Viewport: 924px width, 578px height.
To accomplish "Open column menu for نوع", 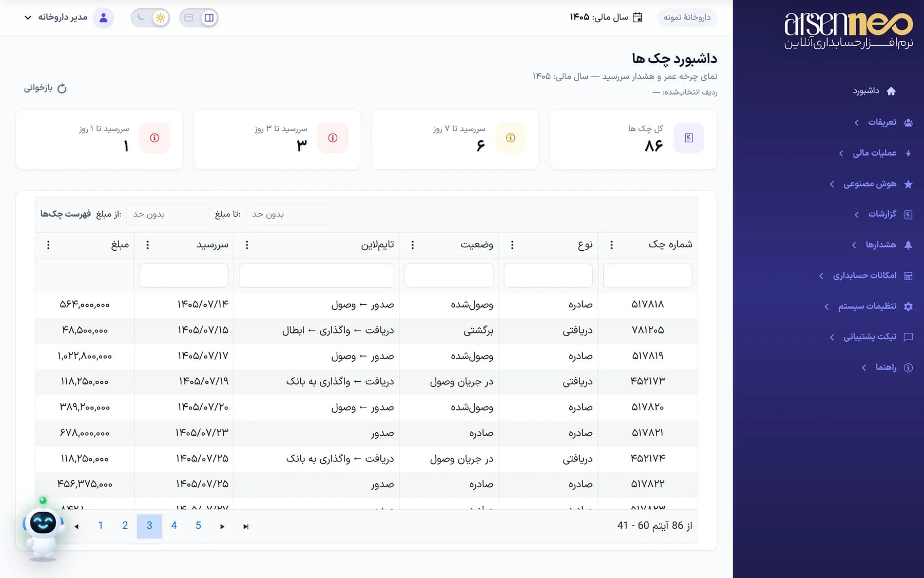I will coord(512,245).
